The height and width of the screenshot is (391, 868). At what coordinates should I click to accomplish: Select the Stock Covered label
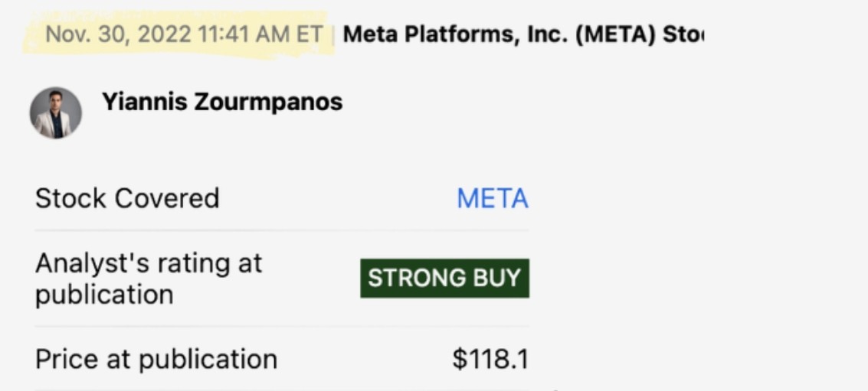point(127,199)
